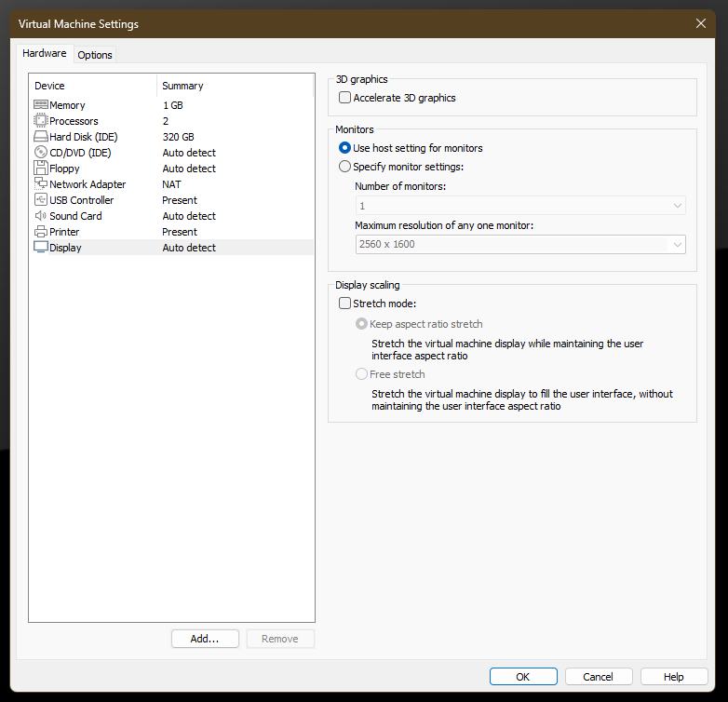Select the Floppy disk icon
Image resolution: width=728 pixels, height=702 pixels.
coord(41,169)
